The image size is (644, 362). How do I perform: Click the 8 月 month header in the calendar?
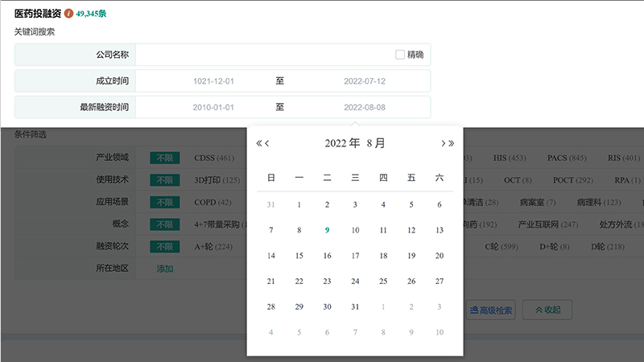(x=376, y=143)
